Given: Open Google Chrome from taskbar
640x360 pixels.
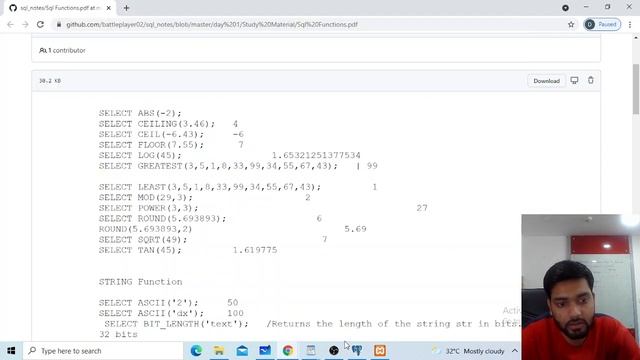Looking at the screenshot, I should coord(288,350).
